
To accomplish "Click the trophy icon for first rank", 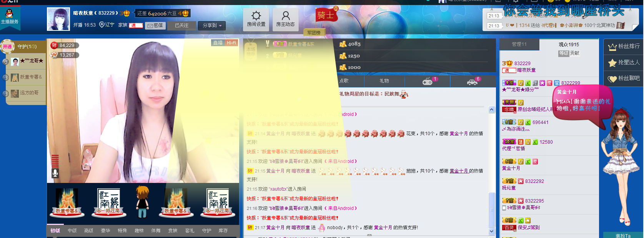I will coord(268,44).
